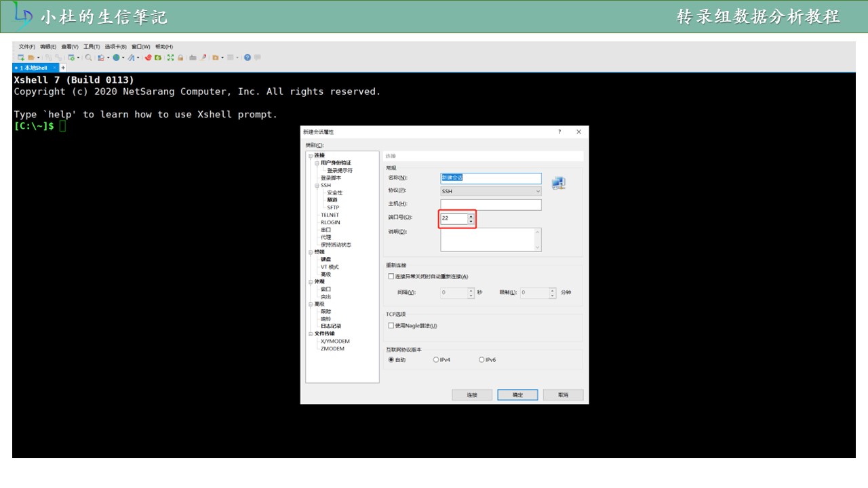Click the lock screen padlock icon

coord(180,58)
